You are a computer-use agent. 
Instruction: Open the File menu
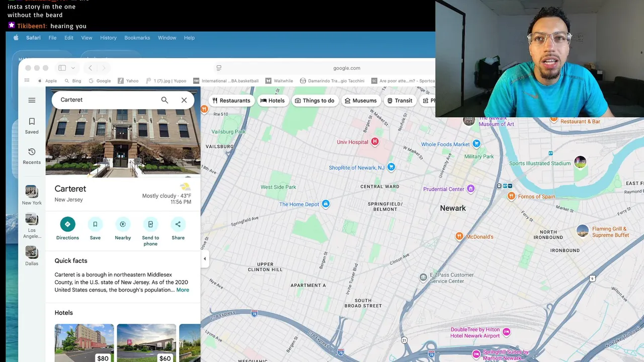(52, 38)
